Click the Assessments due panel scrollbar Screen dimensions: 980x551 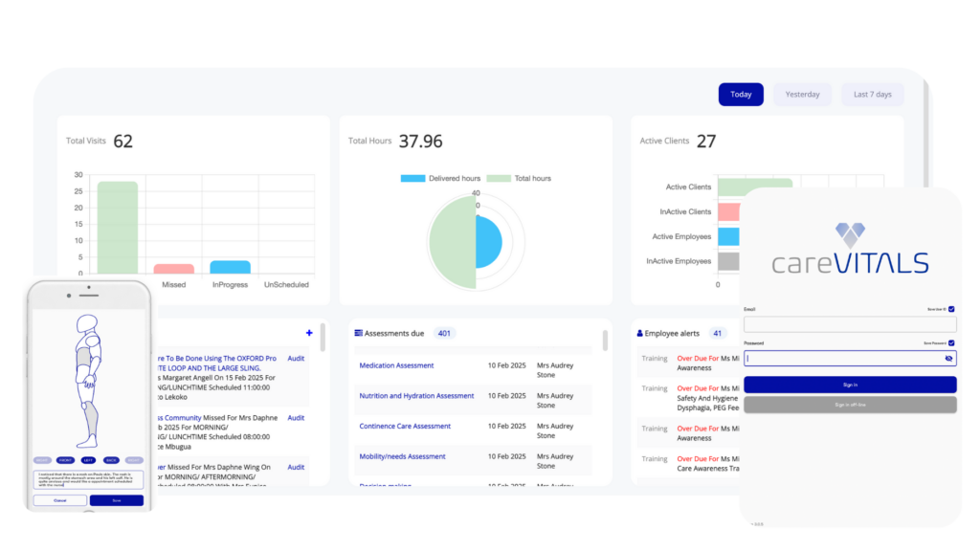pos(604,341)
